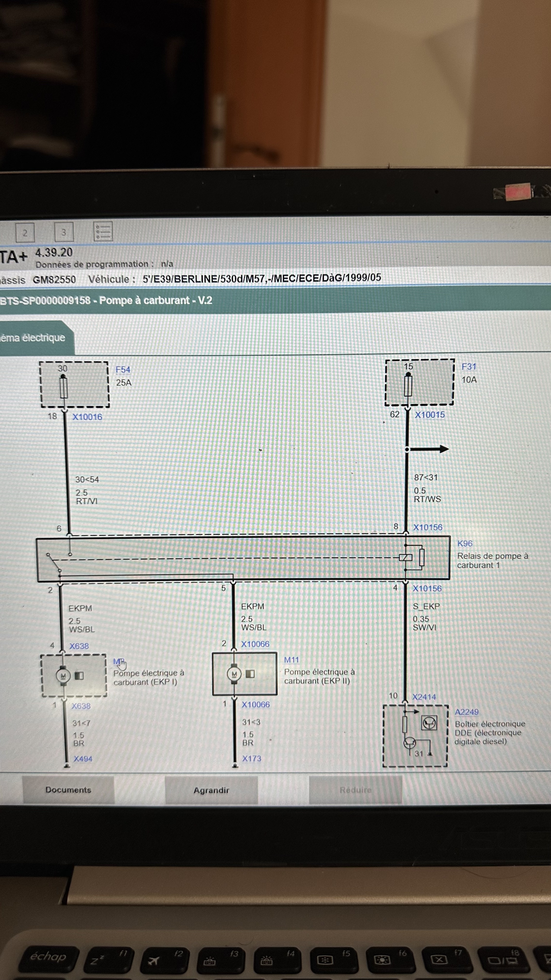Screen dimensions: 551x980
Task: Open the F54 fuse link
Action: click(123, 370)
